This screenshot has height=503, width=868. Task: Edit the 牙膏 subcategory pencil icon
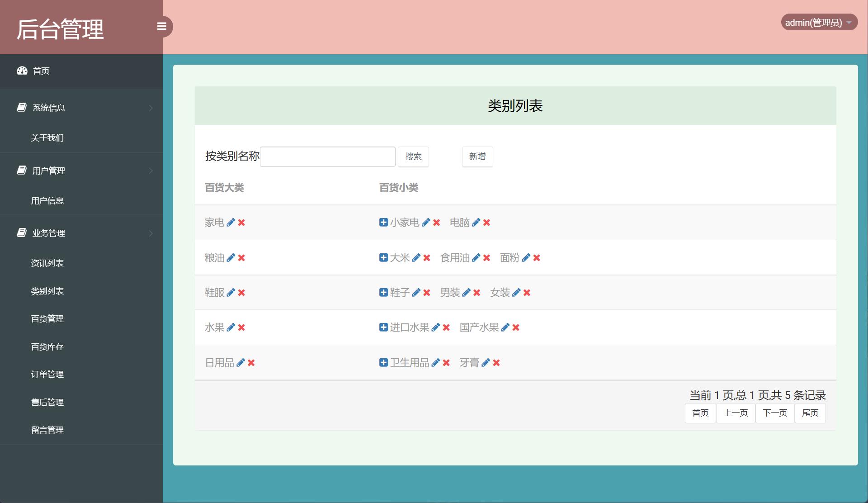coord(486,362)
